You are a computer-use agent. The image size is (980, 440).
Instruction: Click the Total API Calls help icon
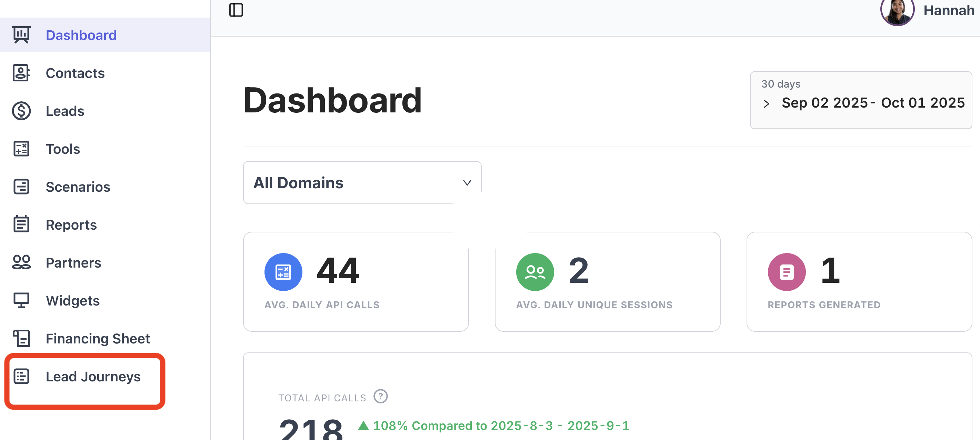point(380,396)
